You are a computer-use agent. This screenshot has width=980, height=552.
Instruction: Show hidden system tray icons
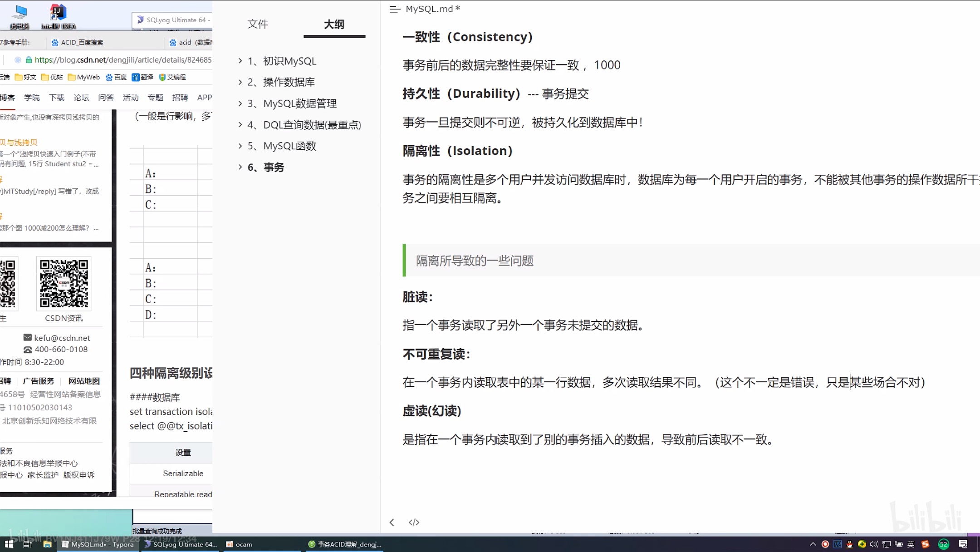pos(813,544)
